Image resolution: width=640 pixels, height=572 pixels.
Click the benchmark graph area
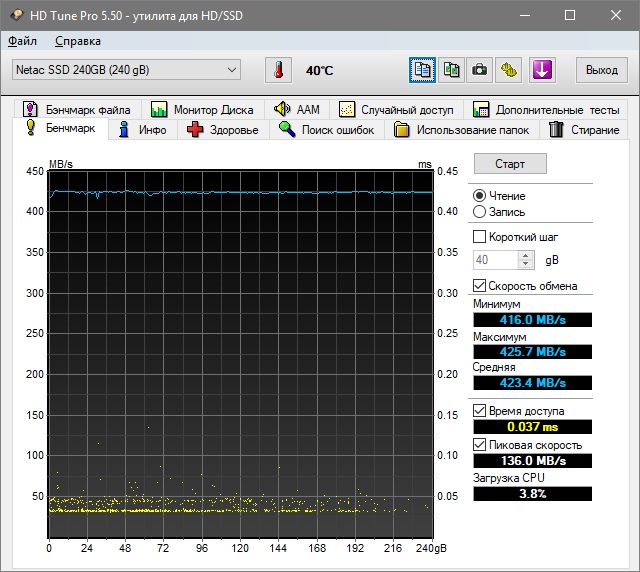240,354
